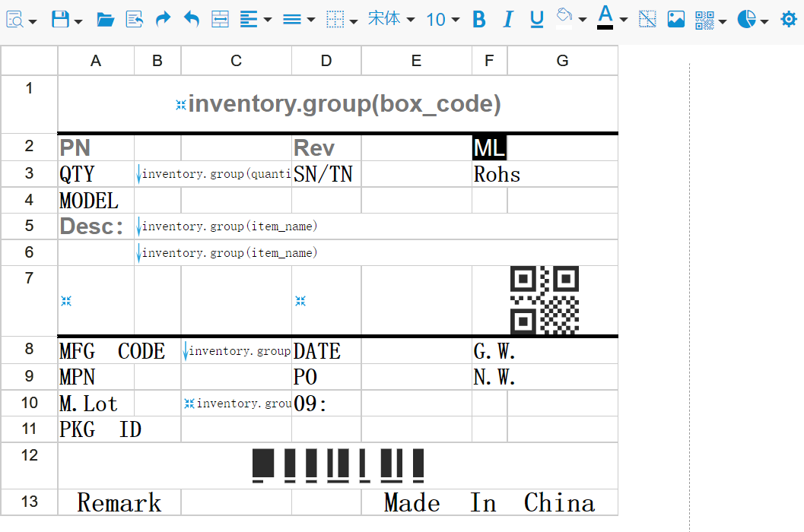Screen dimensions: 804x532
Task: Insert an image using picture icon
Action: pos(675,20)
